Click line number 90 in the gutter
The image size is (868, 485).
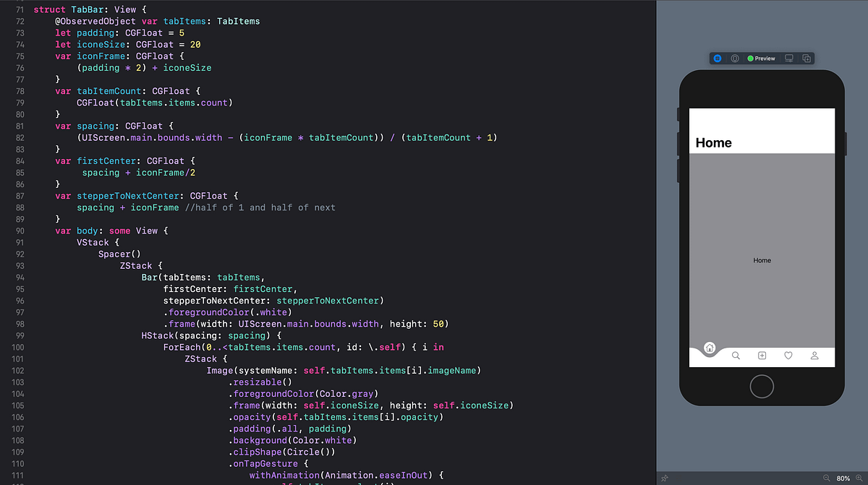[20, 231]
